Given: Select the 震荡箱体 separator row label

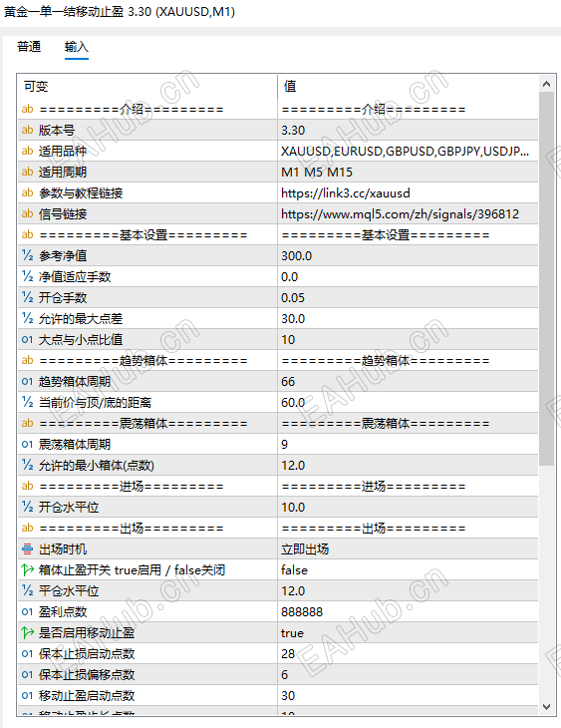Looking at the screenshot, I should tap(143, 424).
